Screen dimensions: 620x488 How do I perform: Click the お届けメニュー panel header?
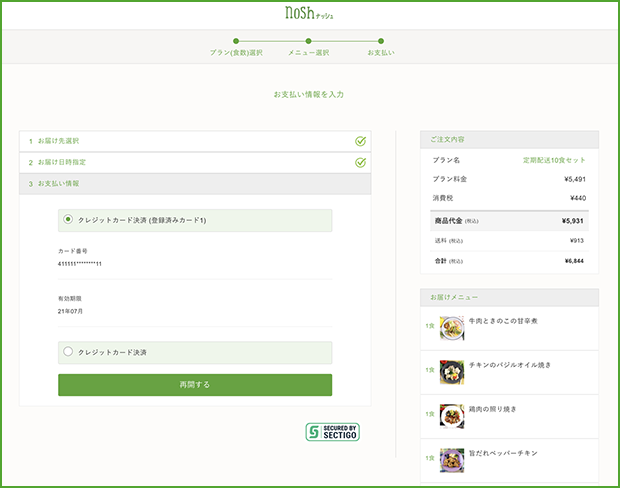(509, 297)
